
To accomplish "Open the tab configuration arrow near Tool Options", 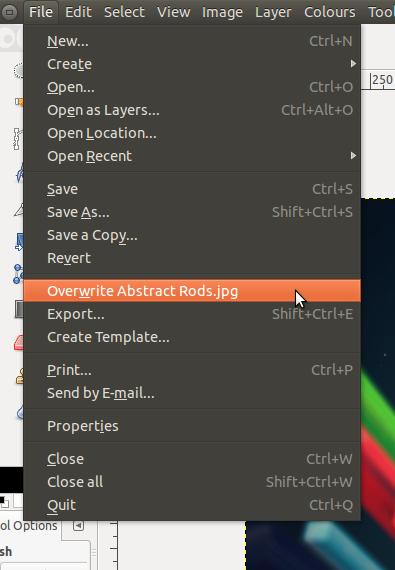I will pyautogui.click(x=78, y=526).
